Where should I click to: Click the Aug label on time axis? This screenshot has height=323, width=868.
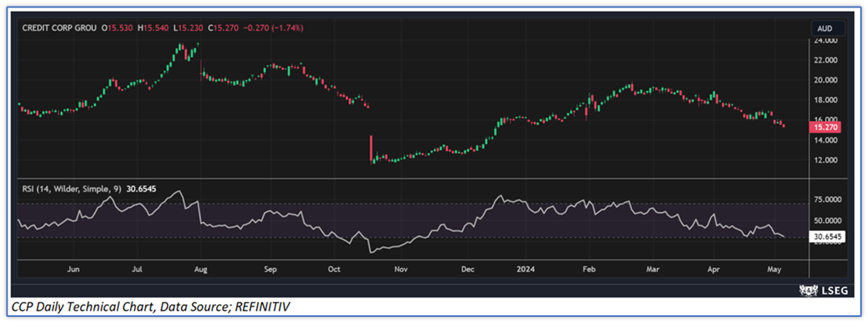201,269
